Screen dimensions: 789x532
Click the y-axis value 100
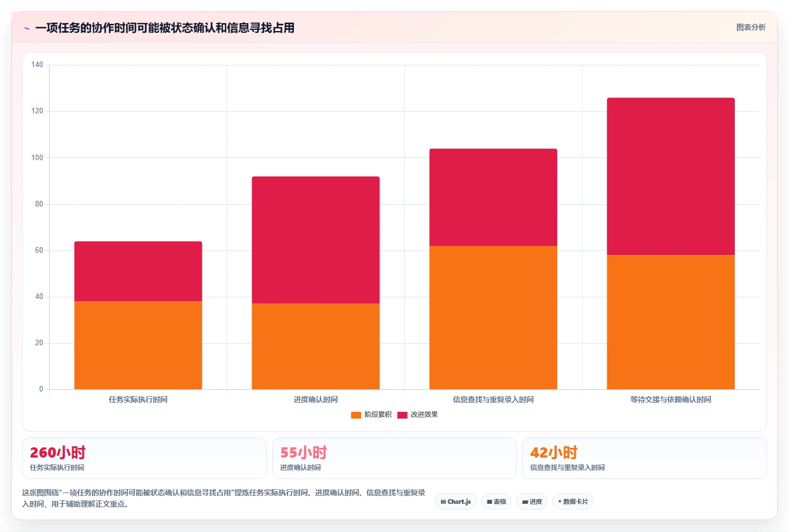[37, 157]
